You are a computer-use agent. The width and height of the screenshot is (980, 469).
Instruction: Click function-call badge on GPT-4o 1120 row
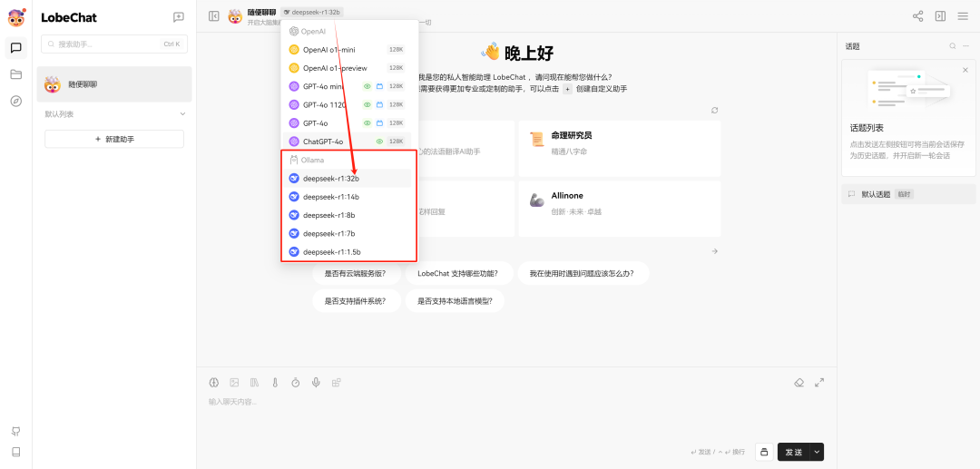(x=379, y=104)
